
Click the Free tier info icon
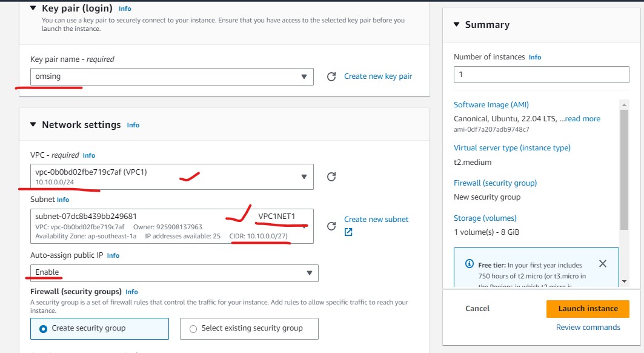[x=469, y=264]
